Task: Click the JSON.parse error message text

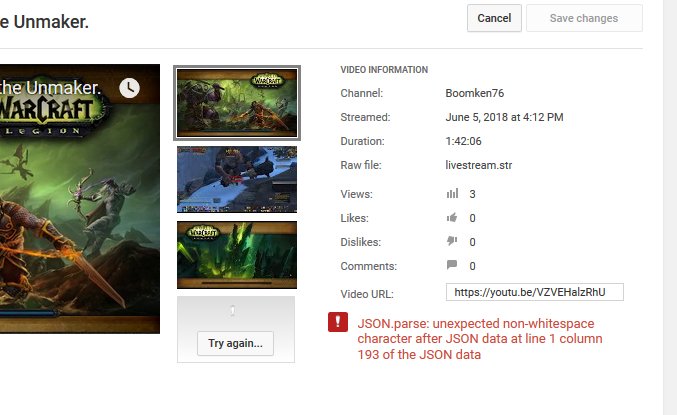Action: 480,339
